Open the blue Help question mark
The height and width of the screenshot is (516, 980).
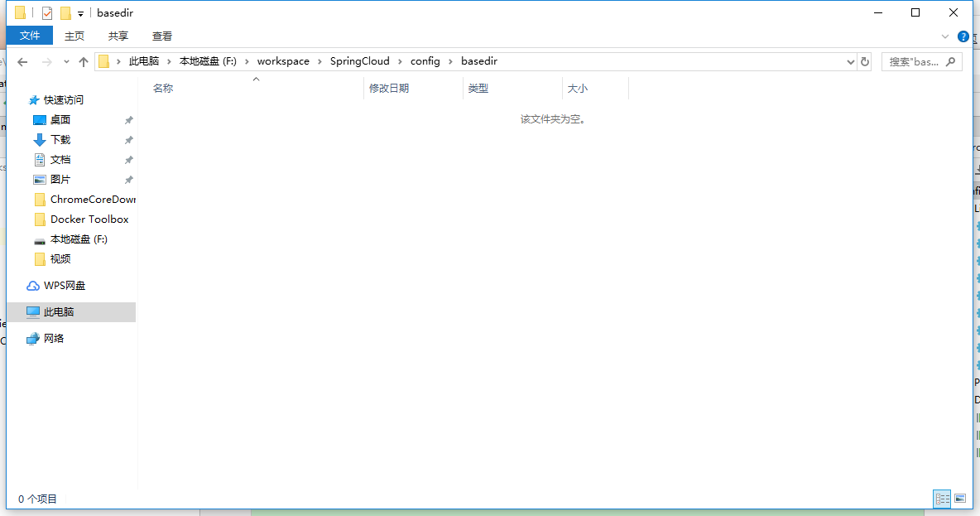click(x=963, y=36)
